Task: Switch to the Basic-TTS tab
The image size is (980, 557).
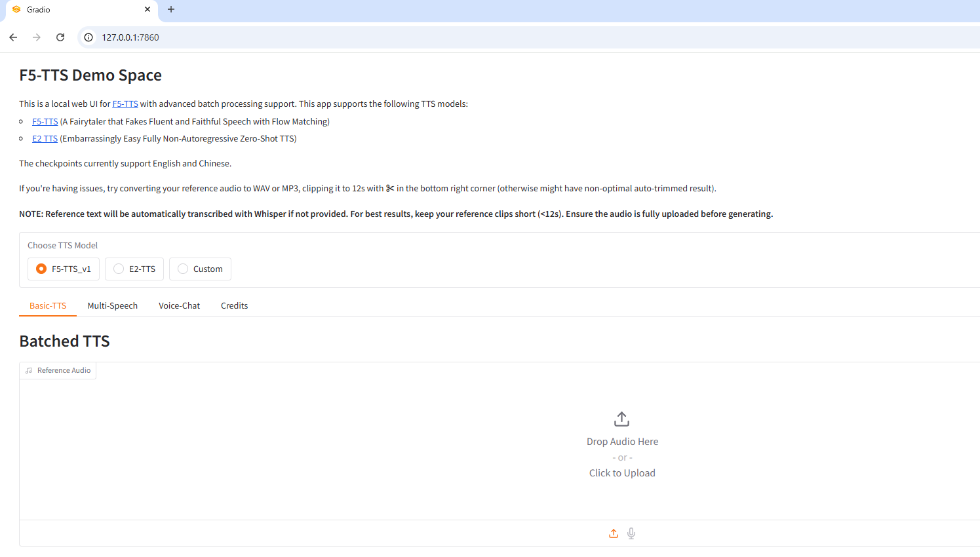Action: coord(48,305)
